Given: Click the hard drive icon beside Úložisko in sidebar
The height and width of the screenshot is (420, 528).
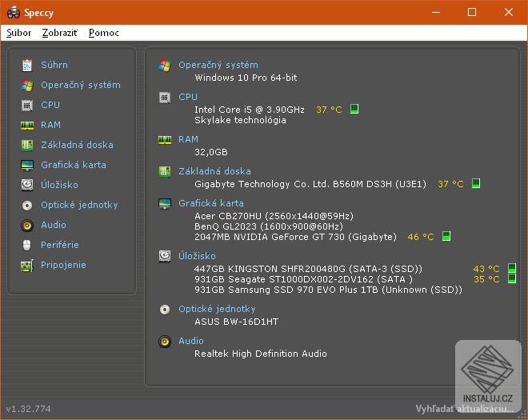Looking at the screenshot, I should click(x=27, y=185).
